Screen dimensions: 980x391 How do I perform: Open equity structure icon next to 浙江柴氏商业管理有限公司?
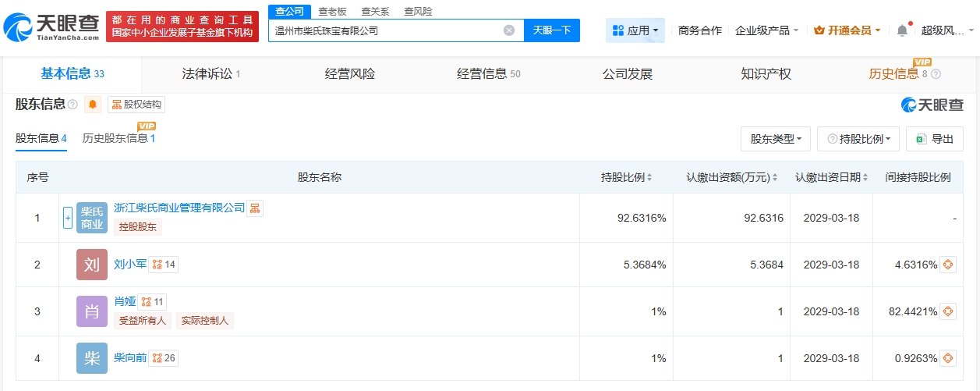point(255,208)
